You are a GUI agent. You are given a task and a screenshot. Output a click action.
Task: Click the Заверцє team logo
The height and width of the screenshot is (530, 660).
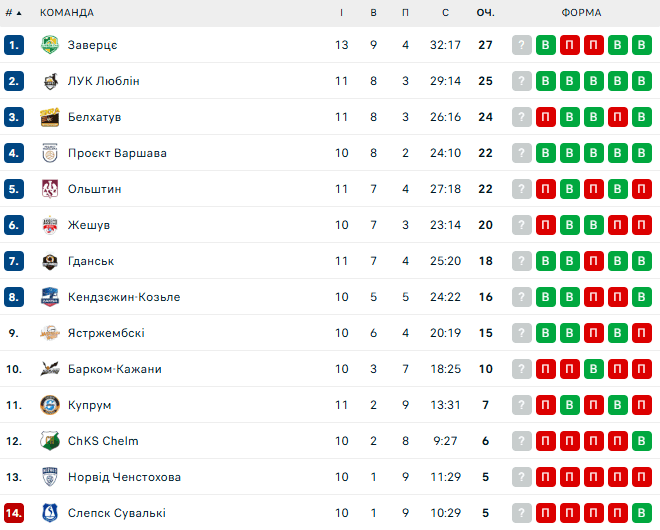pyautogui.click(x=50, y=45)
